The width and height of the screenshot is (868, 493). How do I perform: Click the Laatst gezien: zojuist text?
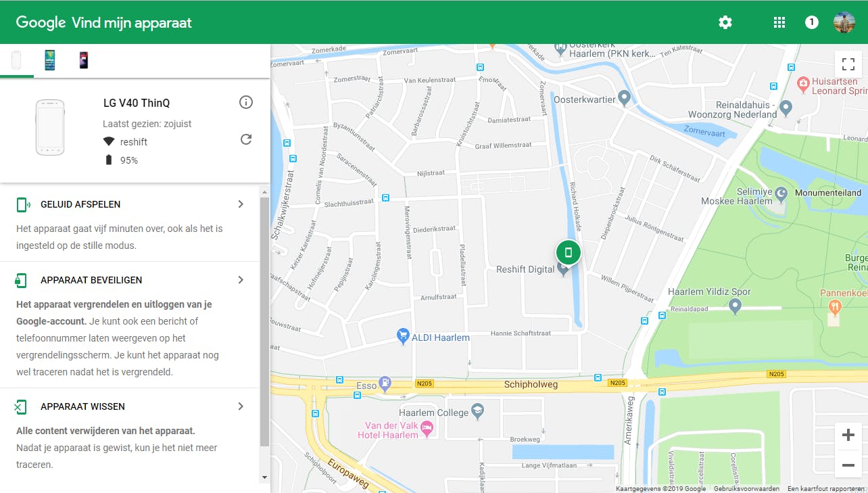tap(147, 124)
